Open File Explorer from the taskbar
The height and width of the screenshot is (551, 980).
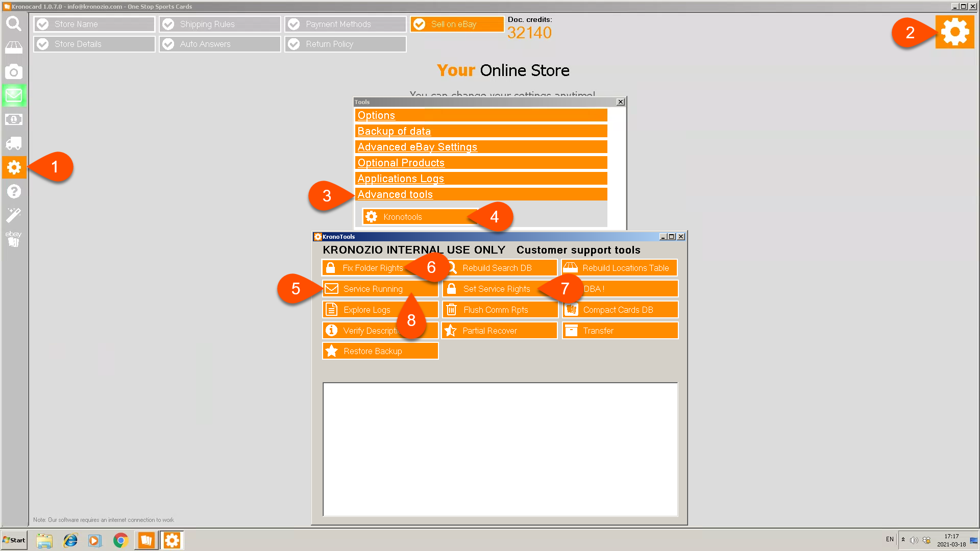click(x=44, y=540)
